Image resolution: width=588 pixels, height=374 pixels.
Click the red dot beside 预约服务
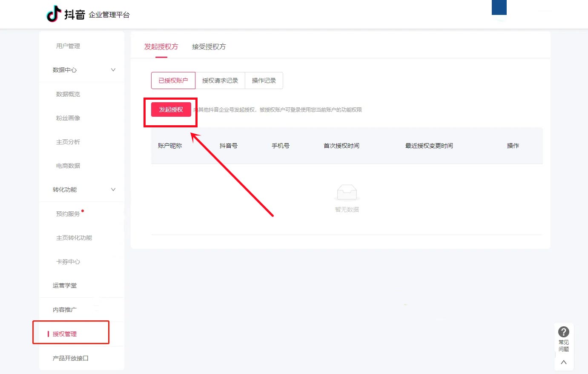click(x=83, y=210)
